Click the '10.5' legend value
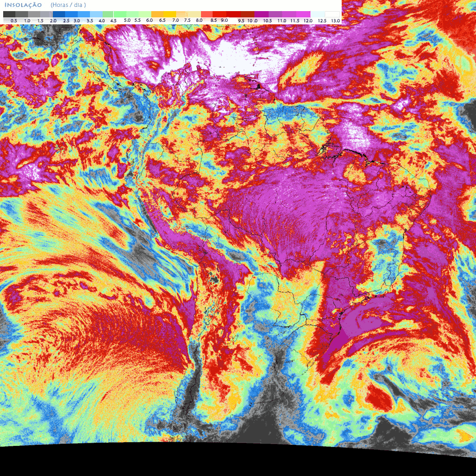 coord(268,21)
